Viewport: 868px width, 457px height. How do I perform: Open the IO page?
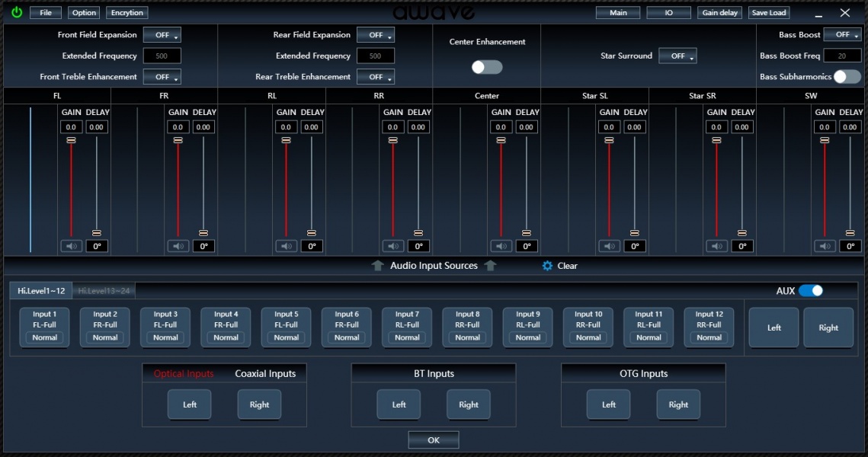(x=668, y=13)
